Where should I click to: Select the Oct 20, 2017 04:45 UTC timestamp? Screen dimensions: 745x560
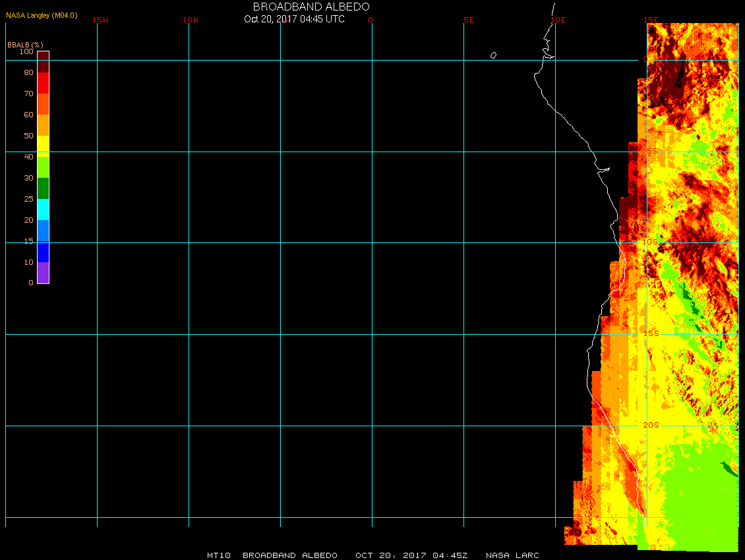pyautogui.click(x=294, y=19)
